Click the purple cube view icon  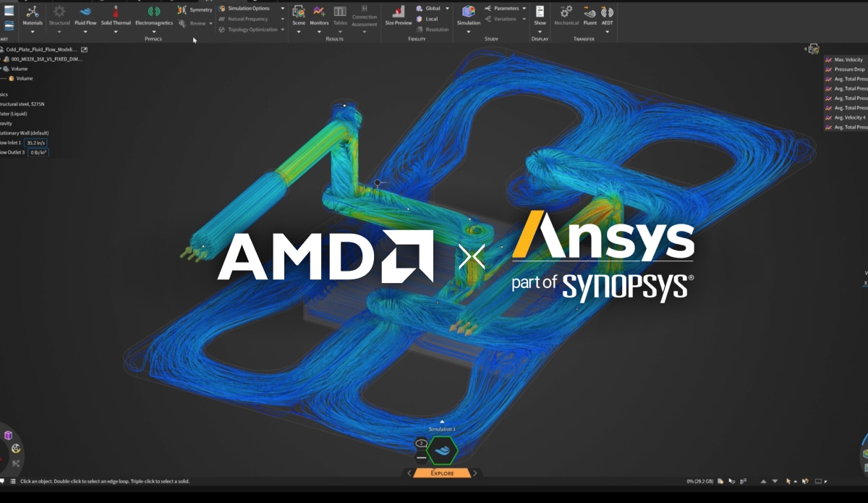click(8, 435)
